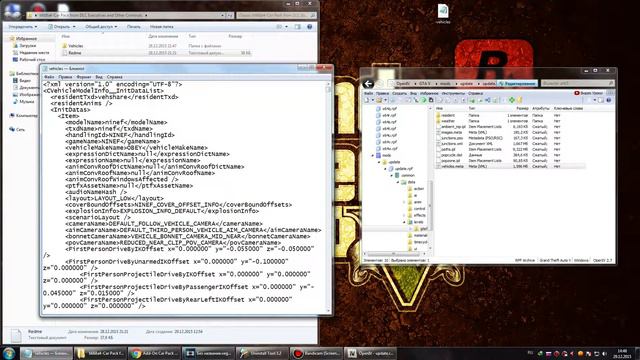This screenshot has width=640, height=360.
Task: Select paths.ipl in OpenIV file list
Action: tap(448, 149)
